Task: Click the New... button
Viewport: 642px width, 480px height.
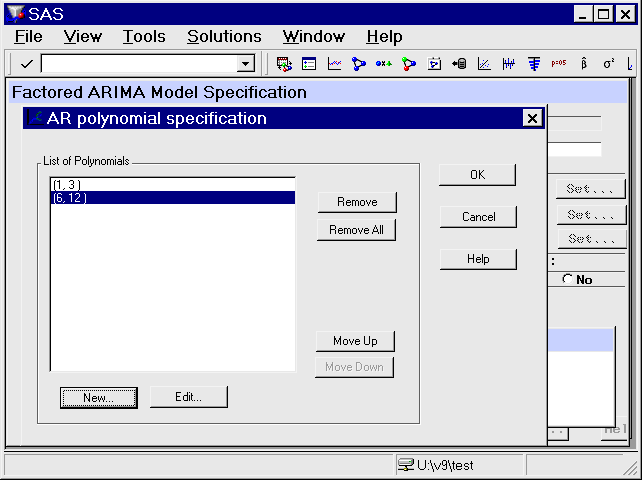Action: [x=99, y=398]
